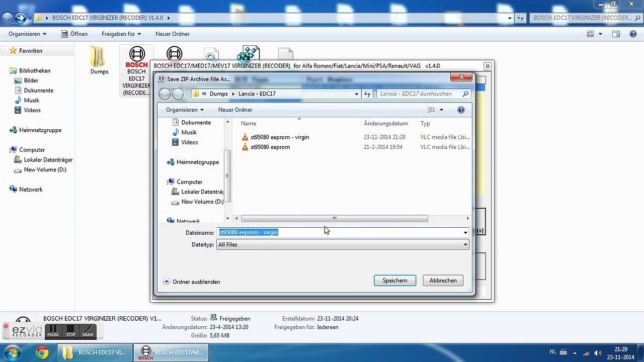Image resolution: width=644 pixels, height=362 pixels.
Task: Click Öffnen in Explorer toolbar
Action: point(74,34)
